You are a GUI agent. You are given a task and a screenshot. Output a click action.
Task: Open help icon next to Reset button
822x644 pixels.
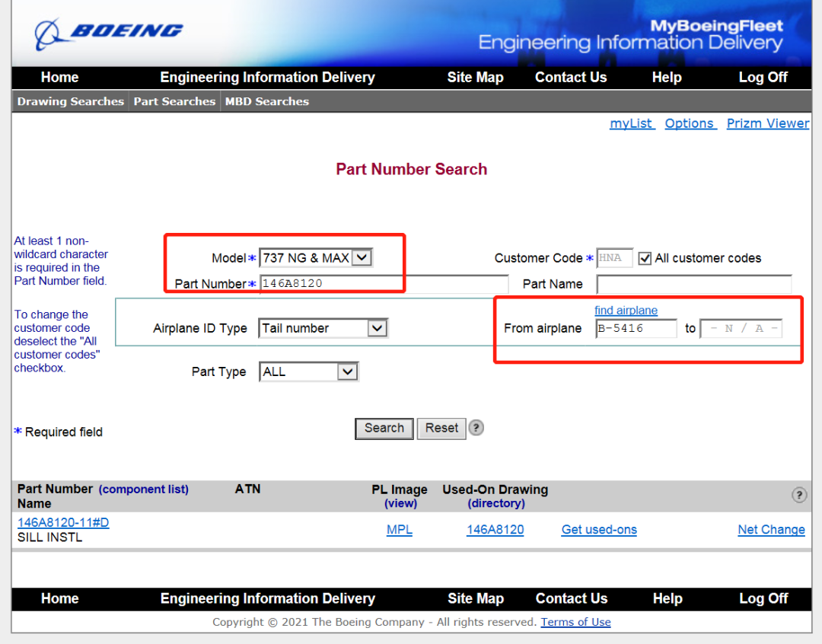[476, 428]
